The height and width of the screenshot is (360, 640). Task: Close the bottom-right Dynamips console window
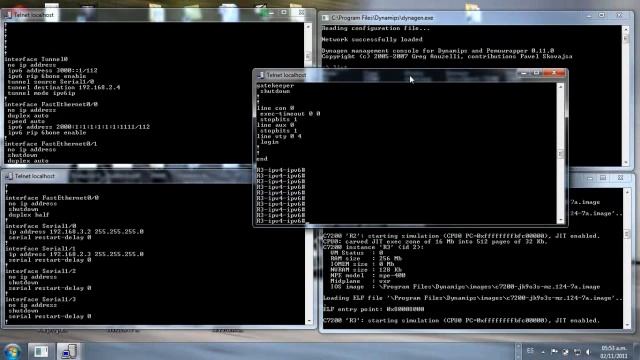point(620,178)
